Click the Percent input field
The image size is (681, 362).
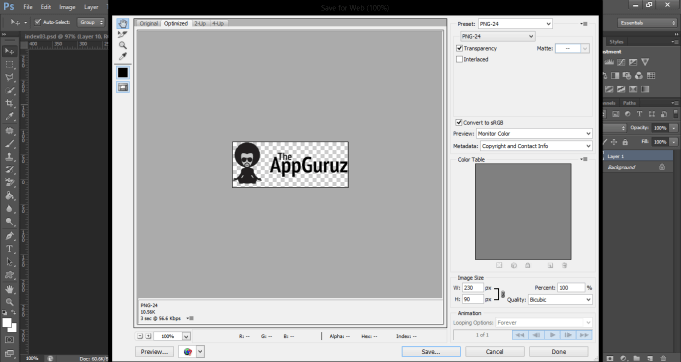571,288
